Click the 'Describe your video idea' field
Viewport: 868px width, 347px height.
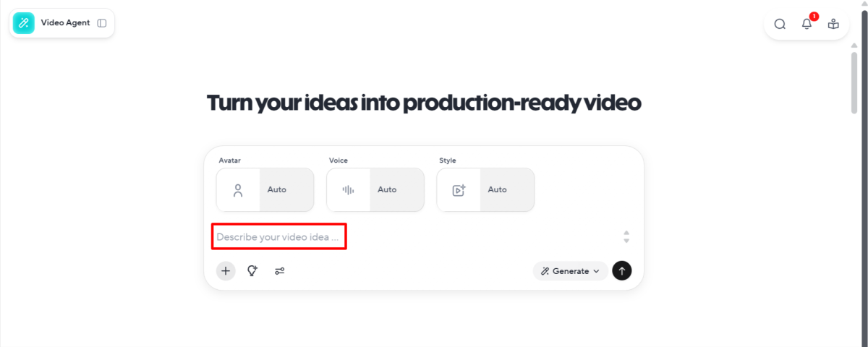(x=278, y=237)
